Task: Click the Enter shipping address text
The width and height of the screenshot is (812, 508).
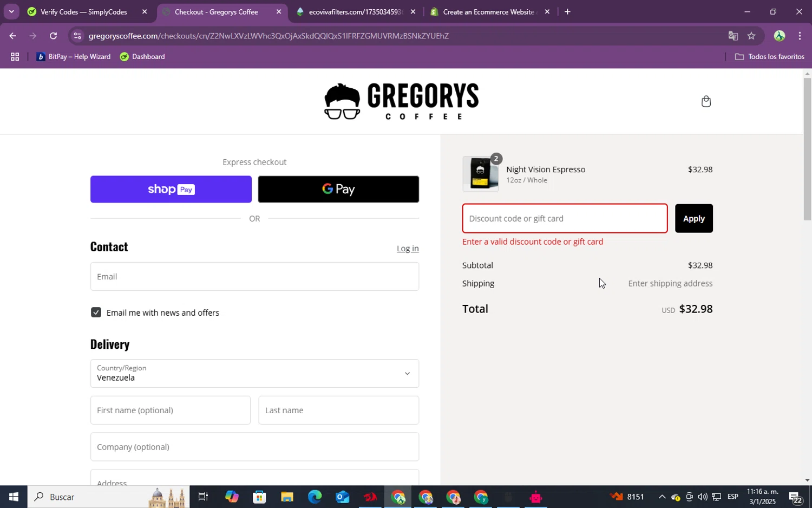Action: click(x=670, y=283)
